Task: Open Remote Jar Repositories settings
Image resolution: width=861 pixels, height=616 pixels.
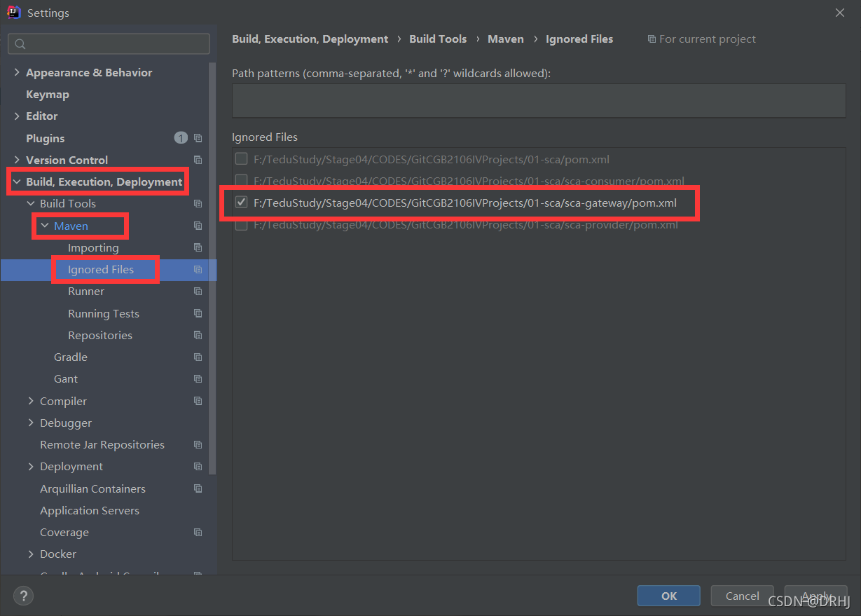Action: (102, 445)
